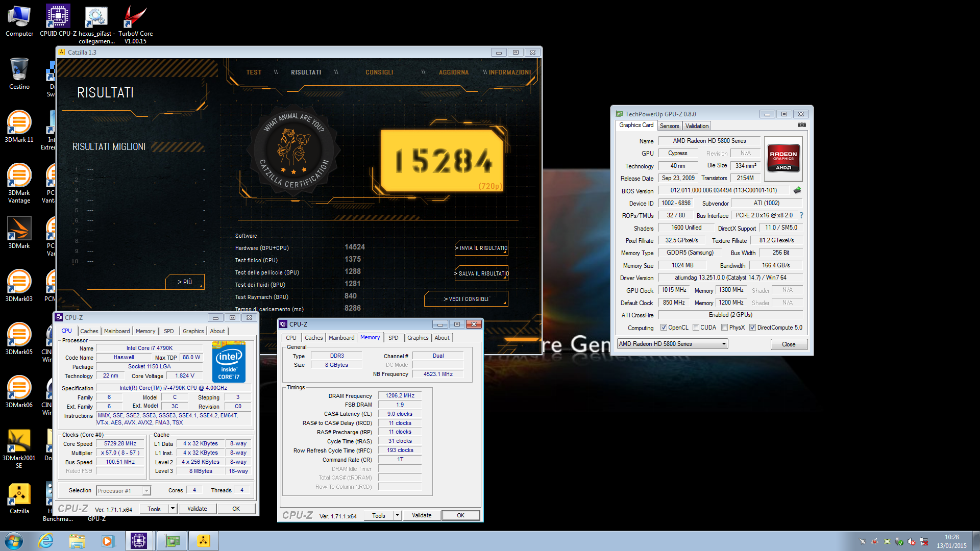Launch the Catzilla desktop icon
This screenshot has width=980, height=551.
19,498
